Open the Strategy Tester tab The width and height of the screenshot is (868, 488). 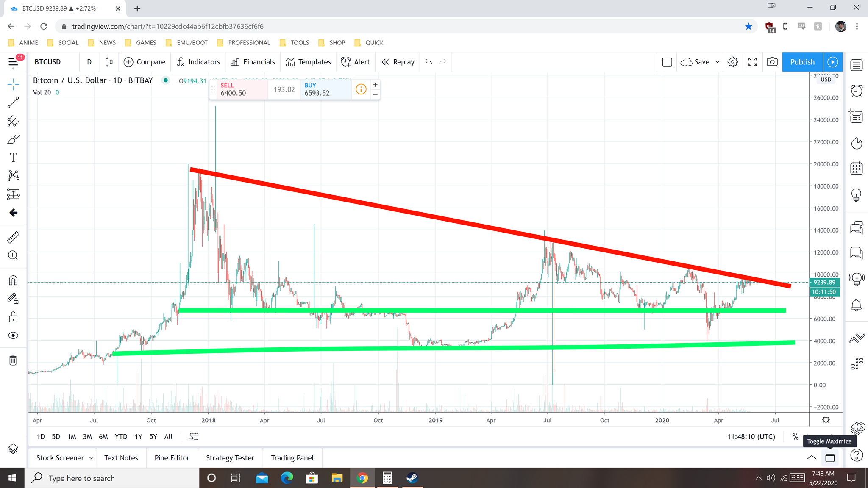click(x=230, y=458)
